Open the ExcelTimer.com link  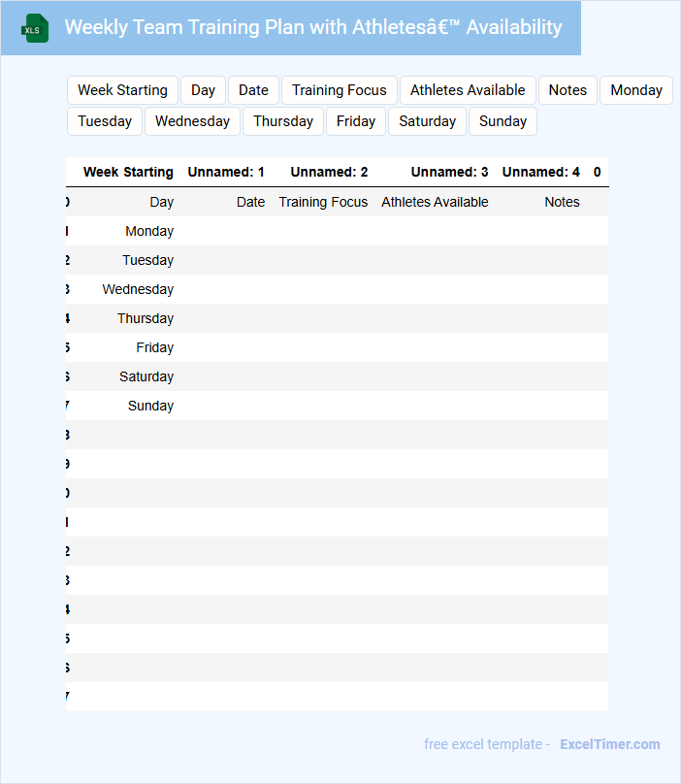pyautogui.click(x=609, y=744)
